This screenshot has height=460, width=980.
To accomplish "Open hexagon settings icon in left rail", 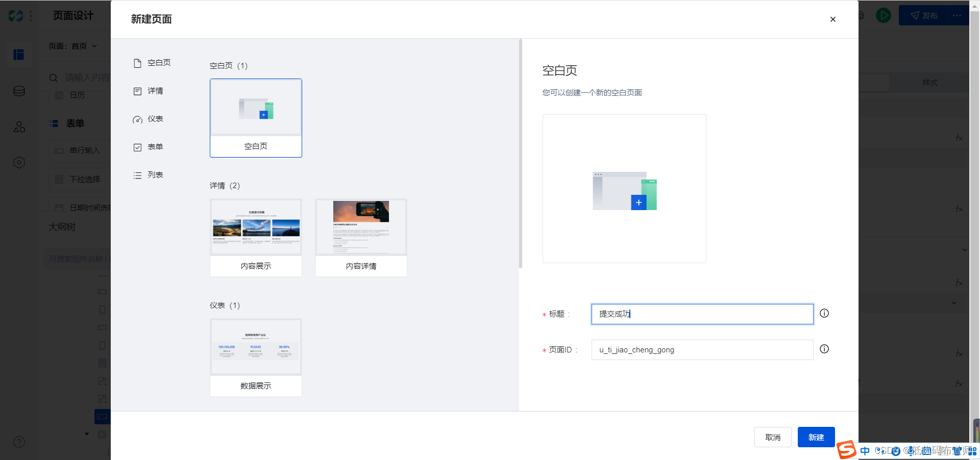I will (x=19, y=163).
